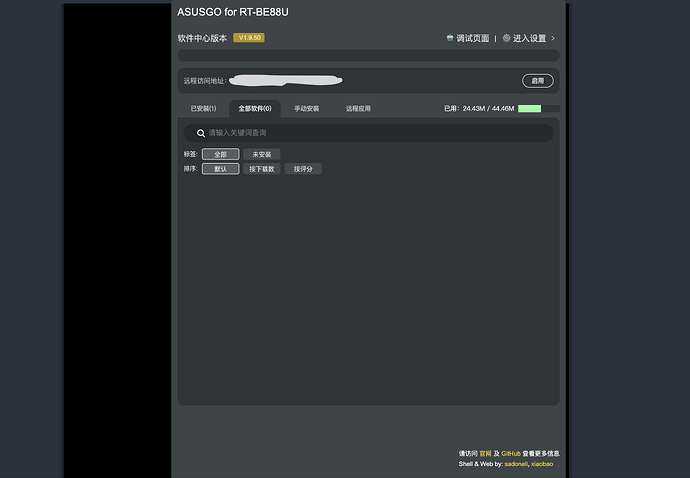Click the 24.43M / 44.46M usage text
This screenshot has width=690, height=478.
[488, 108]
